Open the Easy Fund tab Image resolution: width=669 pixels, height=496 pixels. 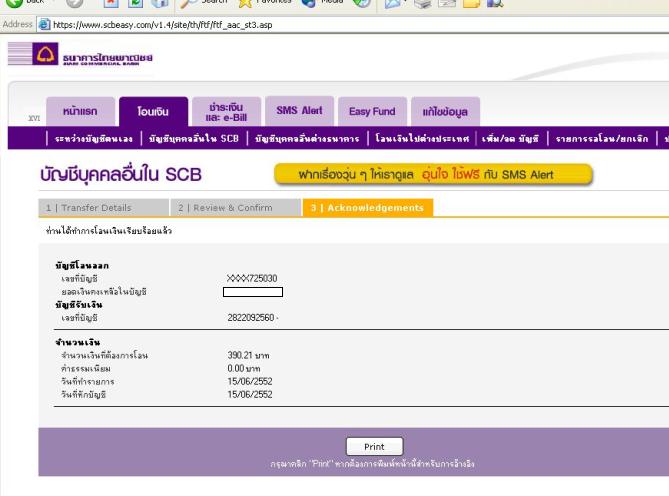click(372, 111)
